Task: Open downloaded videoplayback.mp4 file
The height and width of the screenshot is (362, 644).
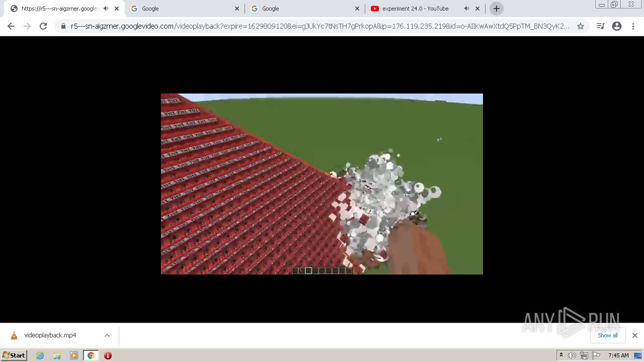Action: click(x=50, y=335)
